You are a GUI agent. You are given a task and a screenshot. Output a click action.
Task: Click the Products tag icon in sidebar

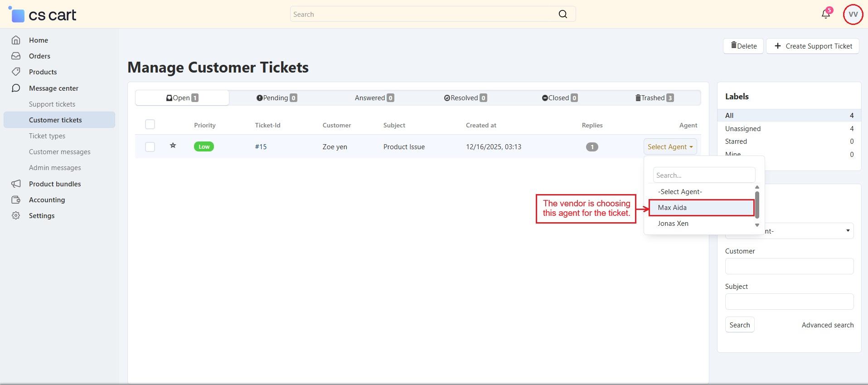[x=16, y=72]
